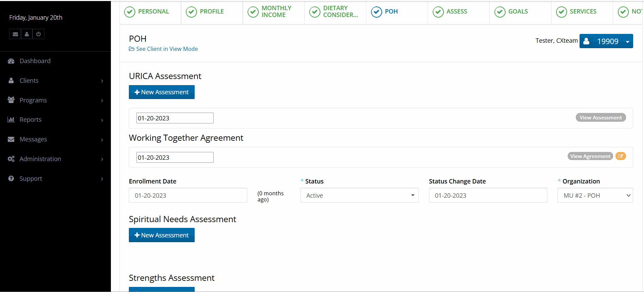Click the Dashboard gauge icon in sidebar
The width and height of the screenshot is (644, 292).
point(11,61)
